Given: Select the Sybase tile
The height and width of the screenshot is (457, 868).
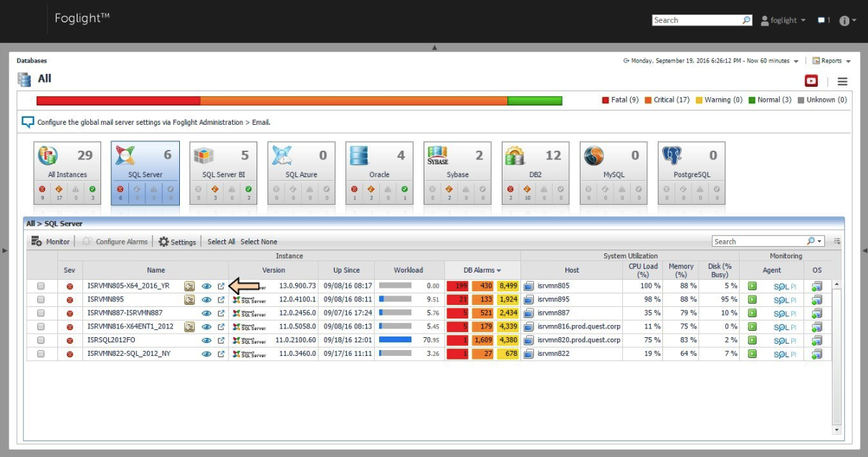Looking at the screenshot, I should (x=457, y=172).
